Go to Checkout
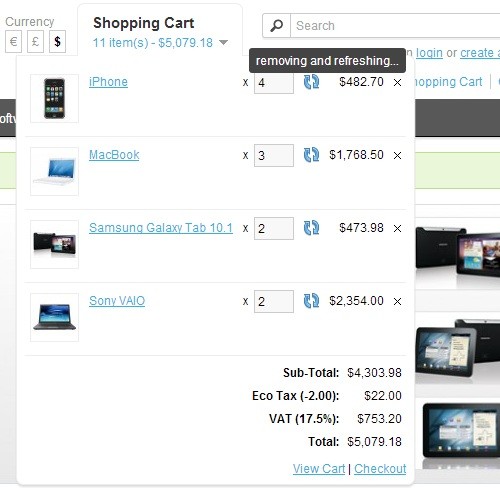Screen dimensions: 500x500 point(380,469)
